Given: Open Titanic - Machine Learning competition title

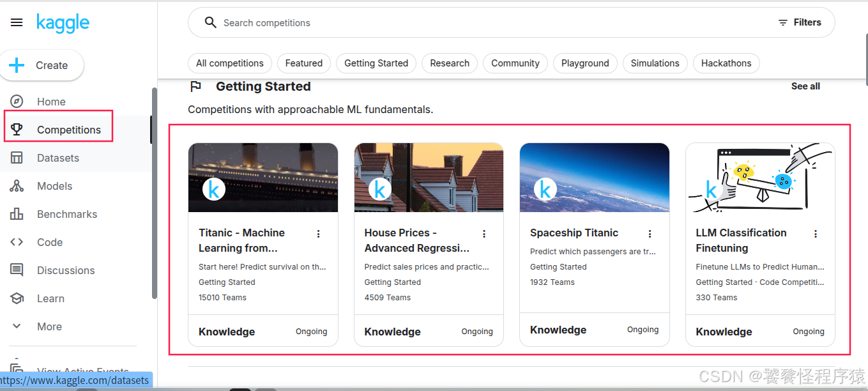Looking at the screenshot, I should coord(242,240).
